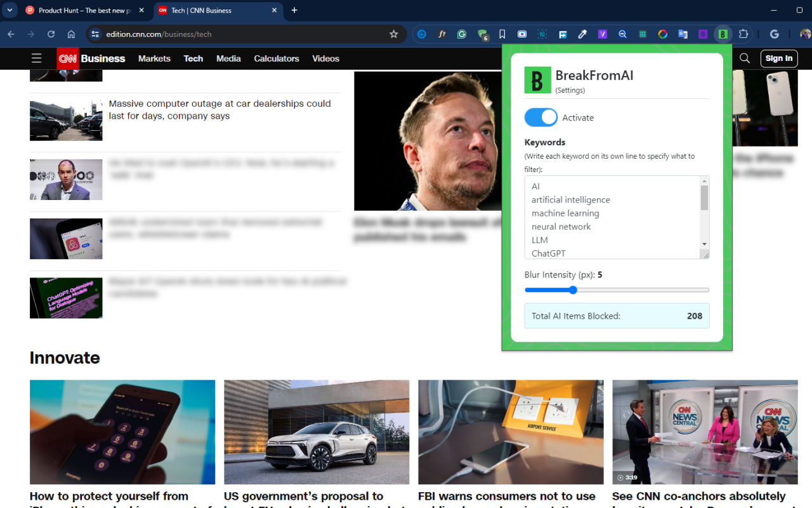Image resolution: width=812 pixels, height=508 pixels.
Task: Click the magnifier search extension icon
Action: (x=623, y=34)
